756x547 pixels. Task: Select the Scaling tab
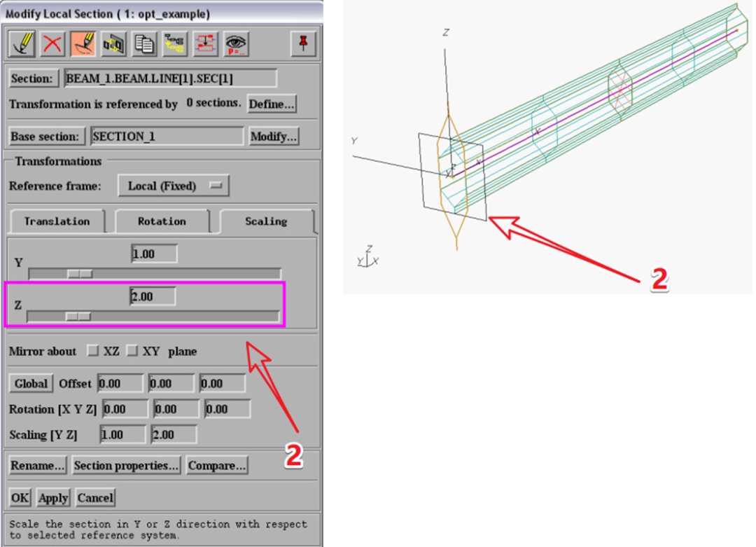[266, 221]
